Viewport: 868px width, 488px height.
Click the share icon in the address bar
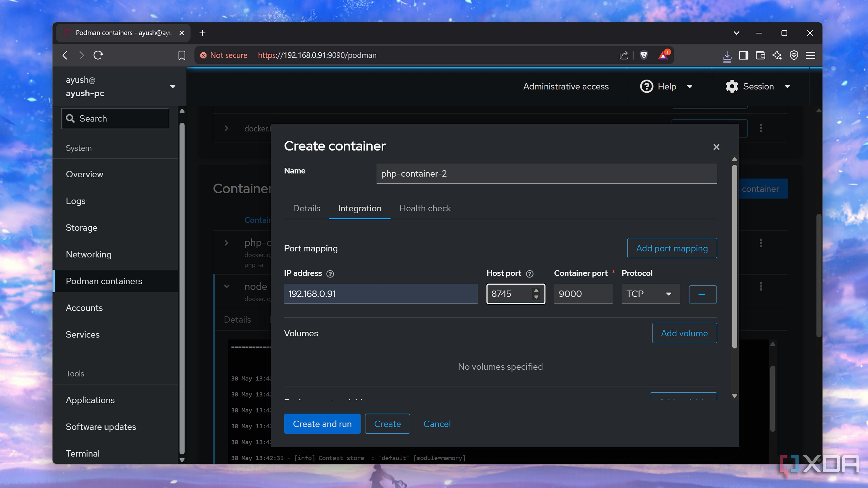click(x=623, y=55)
